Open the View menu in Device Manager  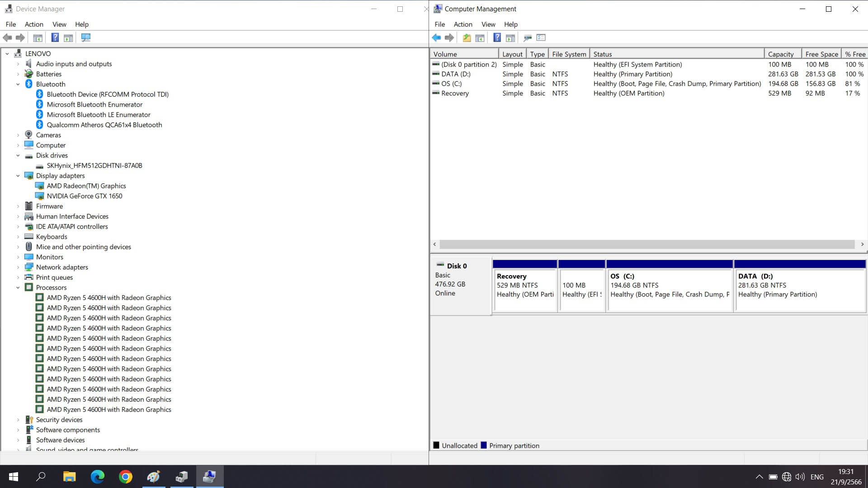tap(59, 24)
